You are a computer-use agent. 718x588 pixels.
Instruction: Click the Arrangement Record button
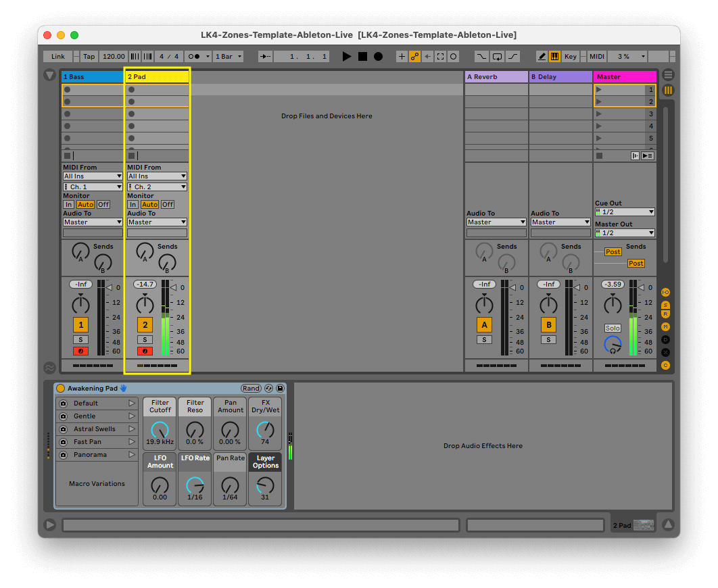pos(378,56)
